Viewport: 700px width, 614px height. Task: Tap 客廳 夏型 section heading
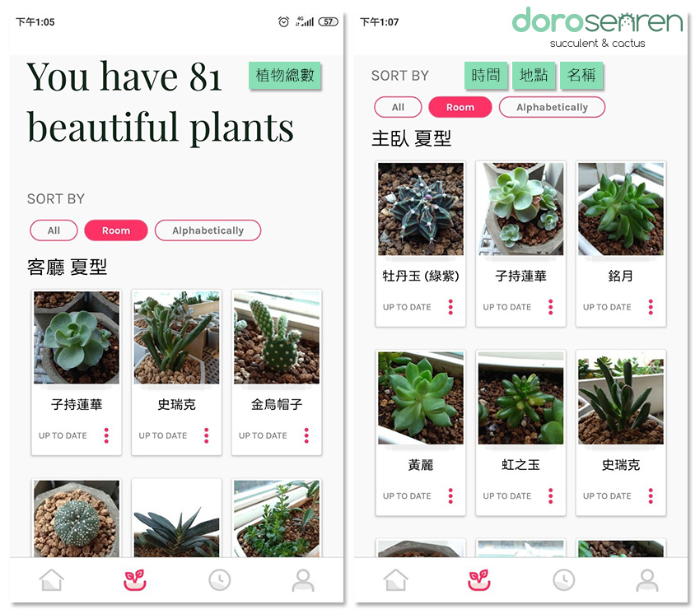[67, 267]
